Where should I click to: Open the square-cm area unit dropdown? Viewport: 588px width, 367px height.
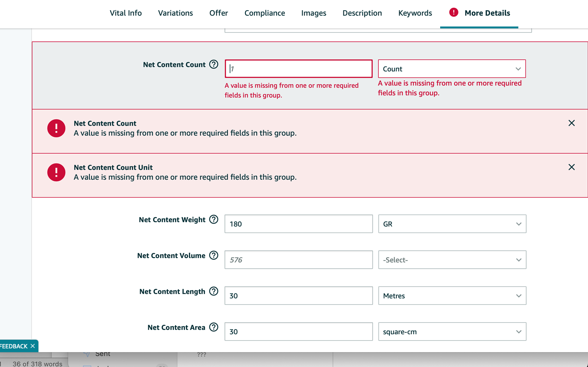tap(452, 332)
